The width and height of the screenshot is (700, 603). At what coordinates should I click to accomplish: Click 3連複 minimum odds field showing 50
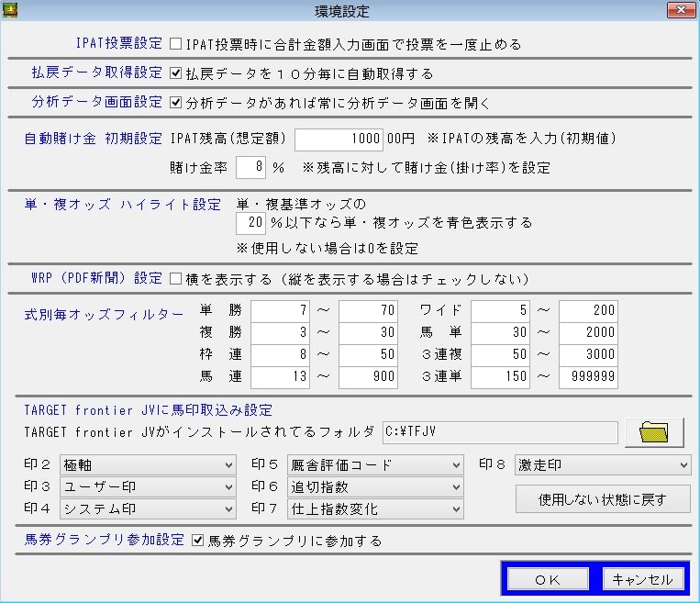click(x=500, y=354)
